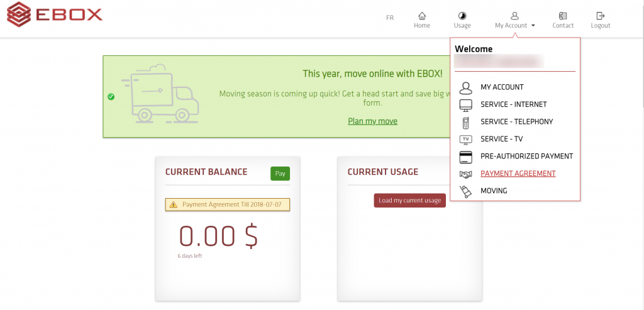This screenshot has width=644, height=310.
Task: Click Load my current usage button
Action: 409,201
